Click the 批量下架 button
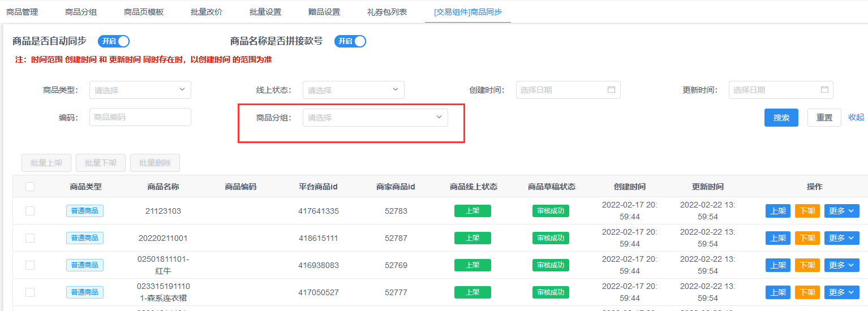This screenshot has height=311, width=868. [101, 163]
